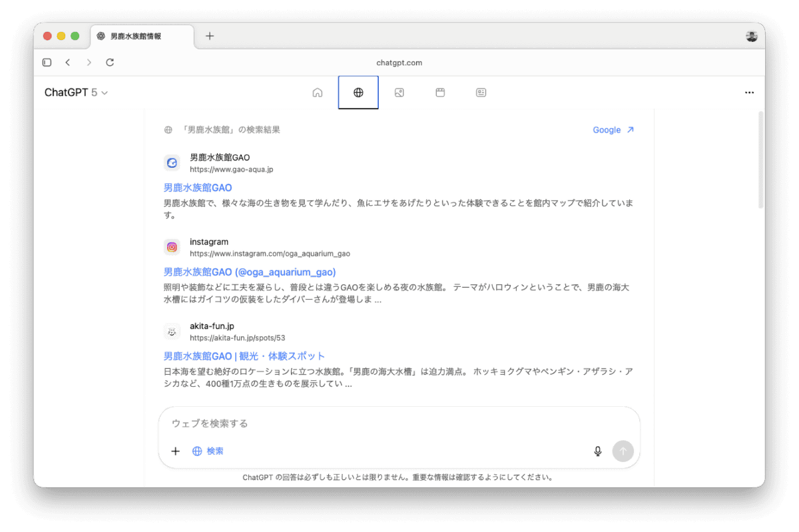
Task: Open the profile avatar in title bar
Action: pos(752,36)
